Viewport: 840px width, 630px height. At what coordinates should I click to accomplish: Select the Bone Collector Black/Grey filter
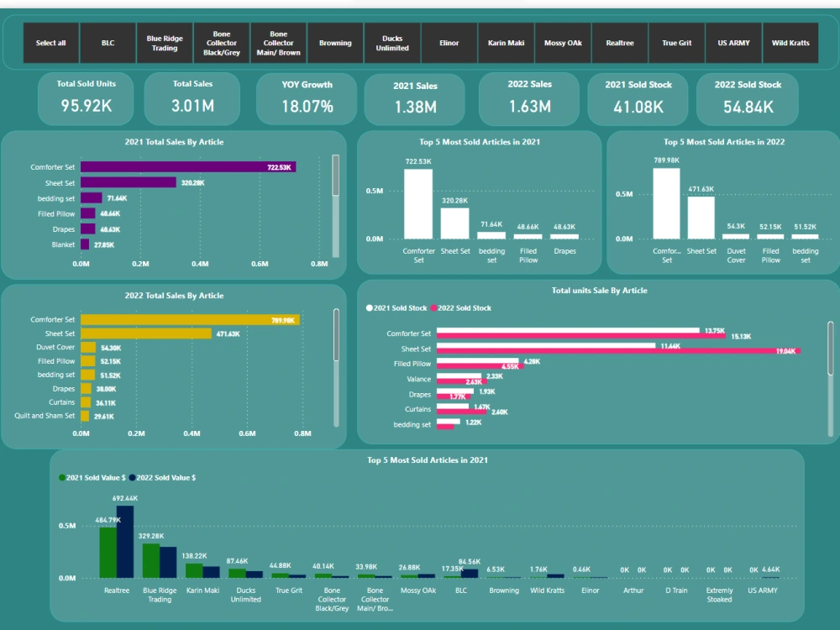(x=221, y=43)
